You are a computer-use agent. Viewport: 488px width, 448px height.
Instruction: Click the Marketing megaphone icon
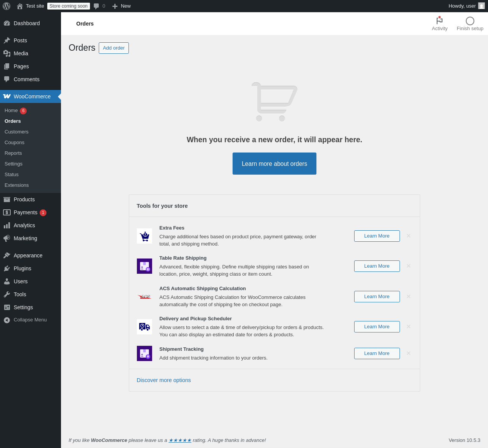pyautogui.click(x=7, y=238)
